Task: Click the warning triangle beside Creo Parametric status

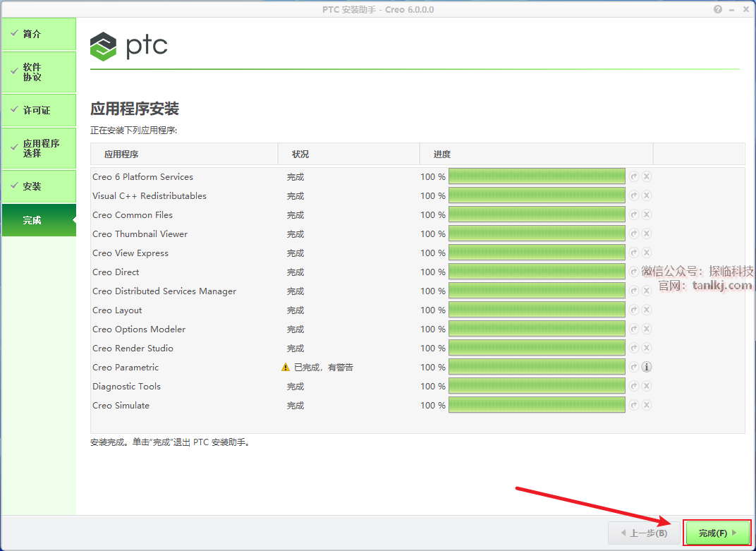Action: [286, 367]
